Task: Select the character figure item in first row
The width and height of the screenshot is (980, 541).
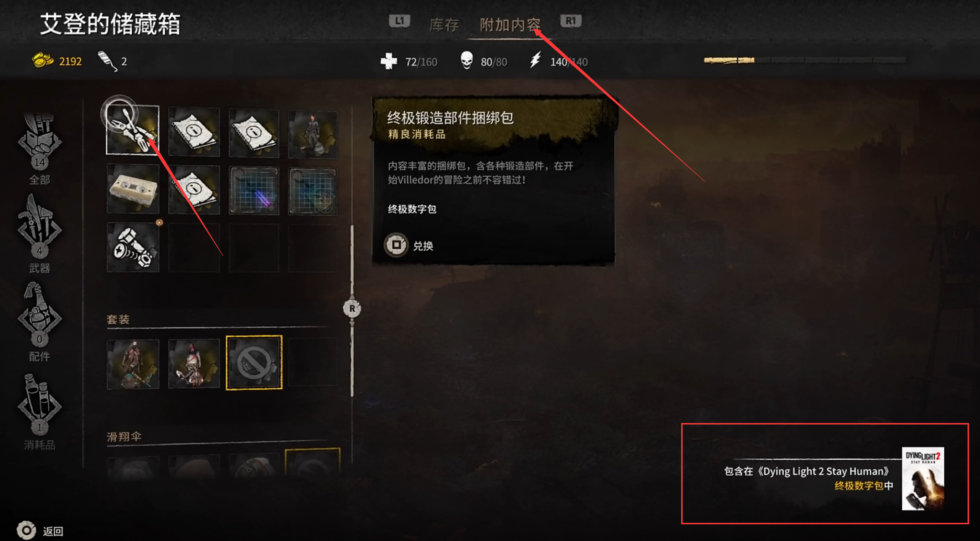Action: pyautogui.click(x=313, y=134)
